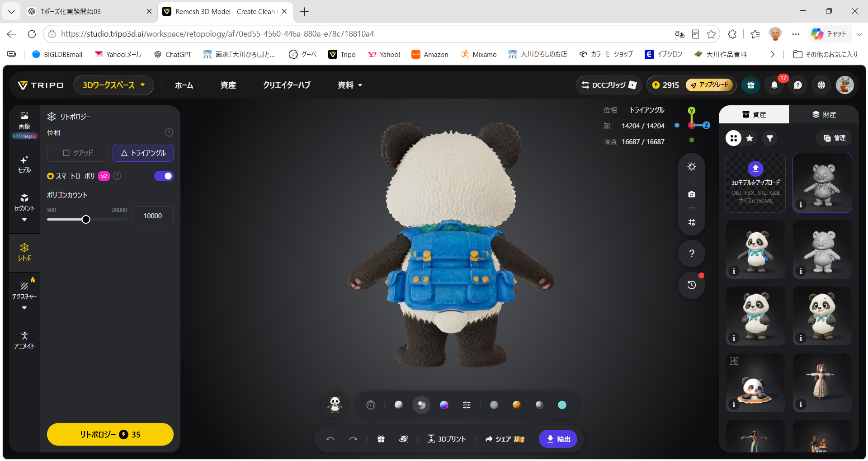Image resolution: width=868 pixels, height=461 pixels.
Task: Open the favorites star filter
Action: pyautogui.click(x=750, y=138)
